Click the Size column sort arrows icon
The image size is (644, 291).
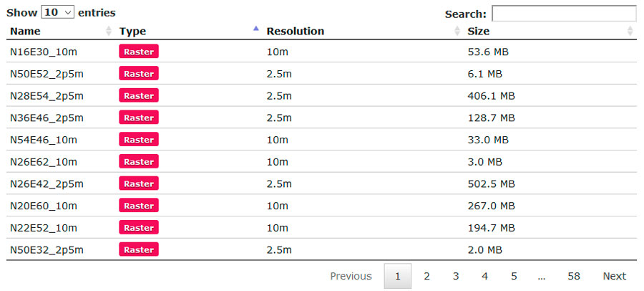[630, 31]
